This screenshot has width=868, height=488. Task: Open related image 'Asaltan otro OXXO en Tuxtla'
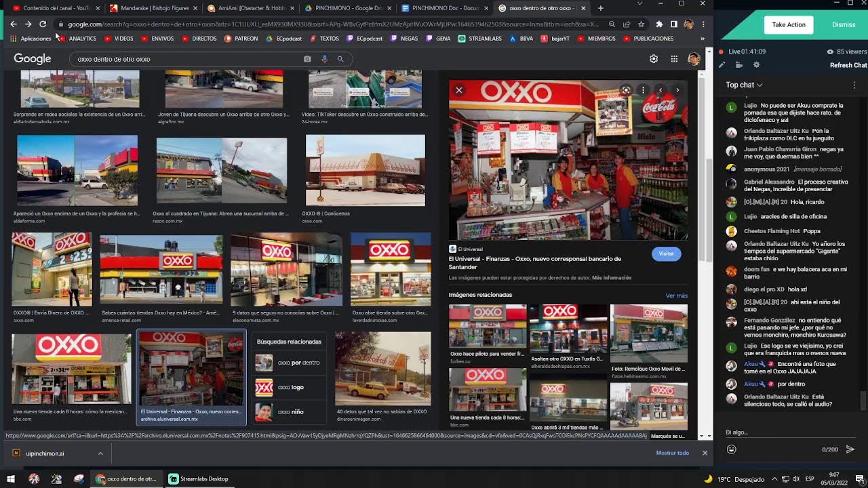(568, 329)
